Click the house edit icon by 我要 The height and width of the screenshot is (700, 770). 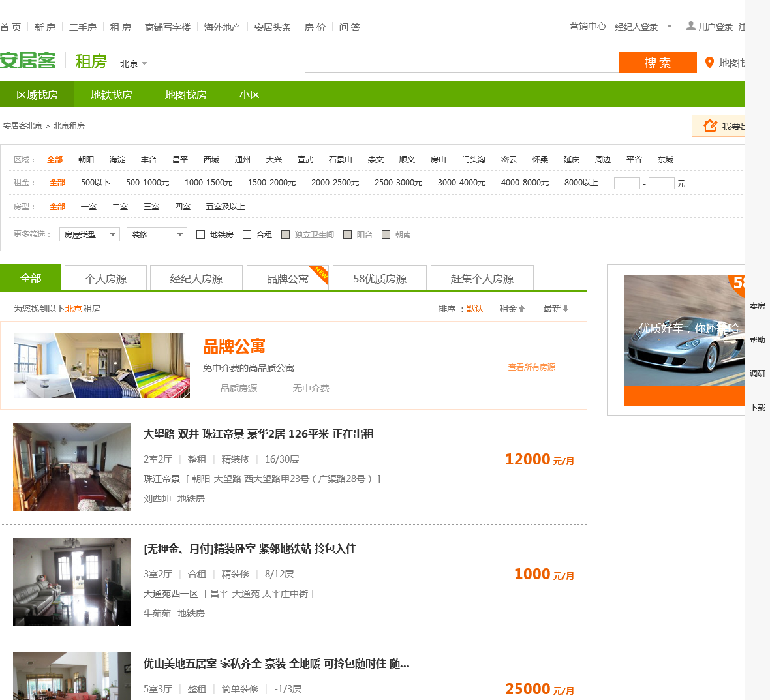click(710, 126)
